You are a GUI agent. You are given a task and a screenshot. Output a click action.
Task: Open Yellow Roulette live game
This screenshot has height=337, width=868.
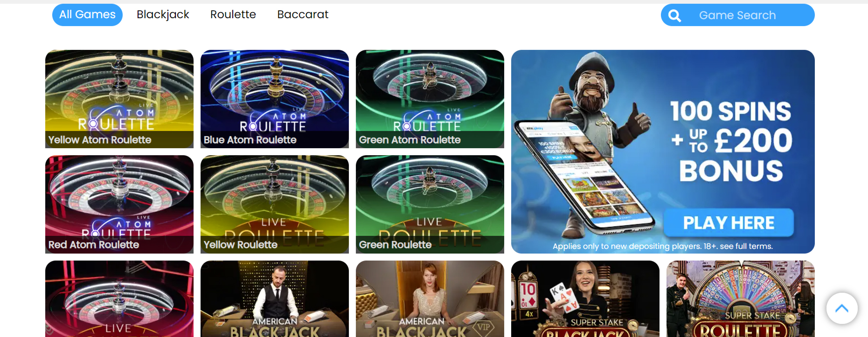(x=275, y=204)
